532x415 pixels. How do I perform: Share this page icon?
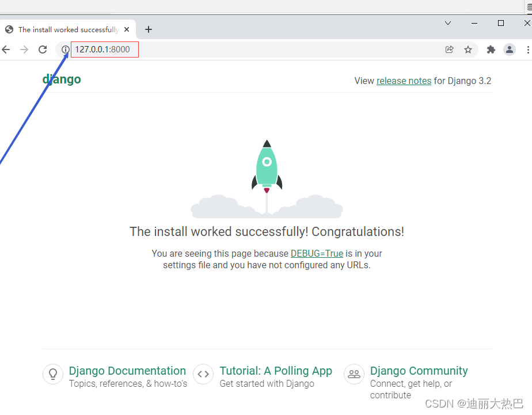point(449,50)
